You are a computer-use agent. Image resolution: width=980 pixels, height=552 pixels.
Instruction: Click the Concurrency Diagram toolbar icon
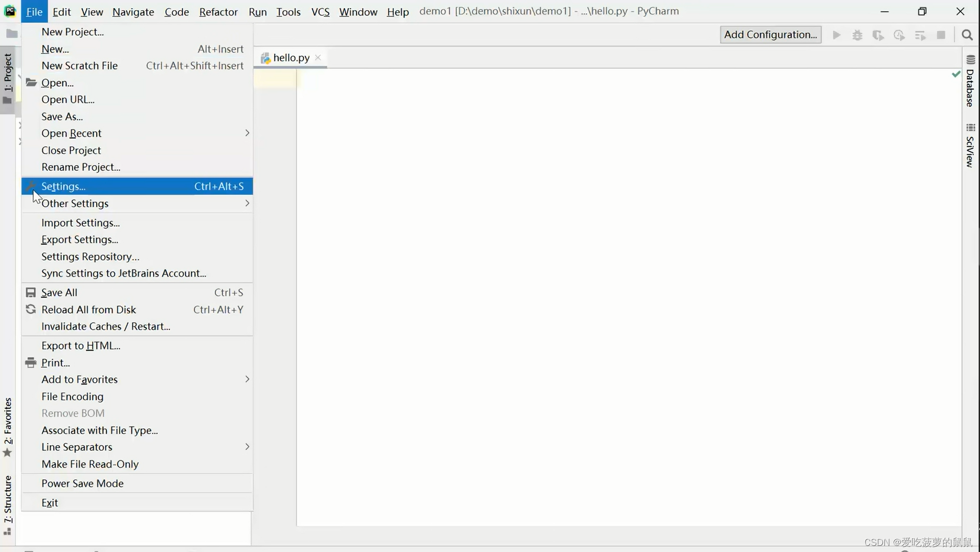[x=920, y=35]
